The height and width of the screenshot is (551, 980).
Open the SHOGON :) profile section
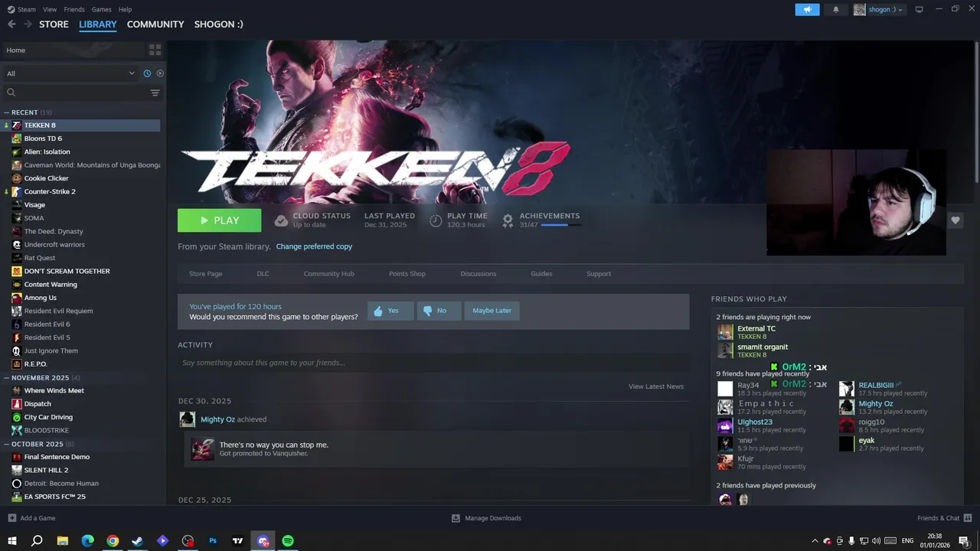pos(218,24)
